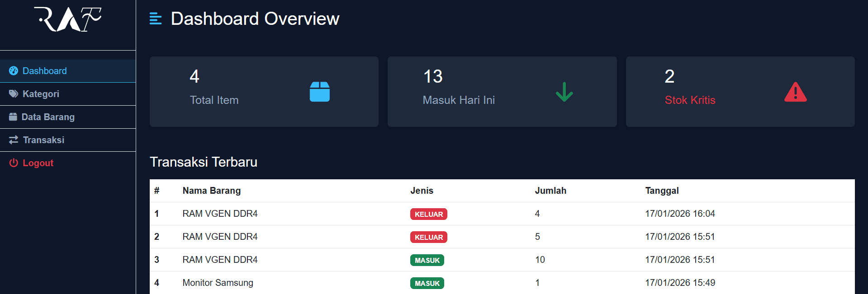Toggle the sidebar with the hamburger icon
The height and width of the screenshot is (294, 868).
tap(155, 19)
